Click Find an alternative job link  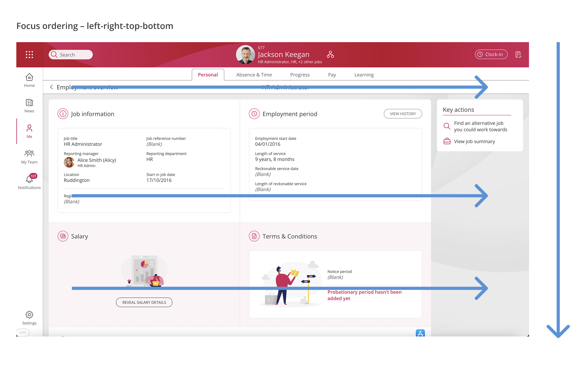coord(480,126)
